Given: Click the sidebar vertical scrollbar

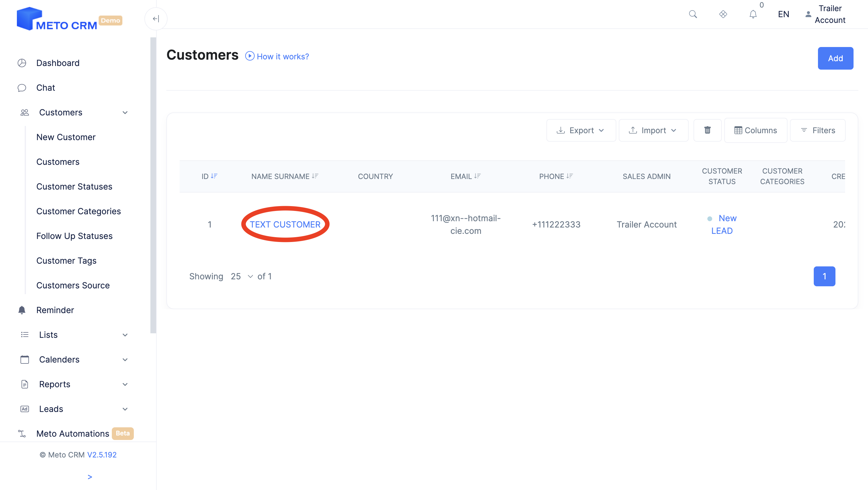Looking at the screenshot, I should pos(153,185).
